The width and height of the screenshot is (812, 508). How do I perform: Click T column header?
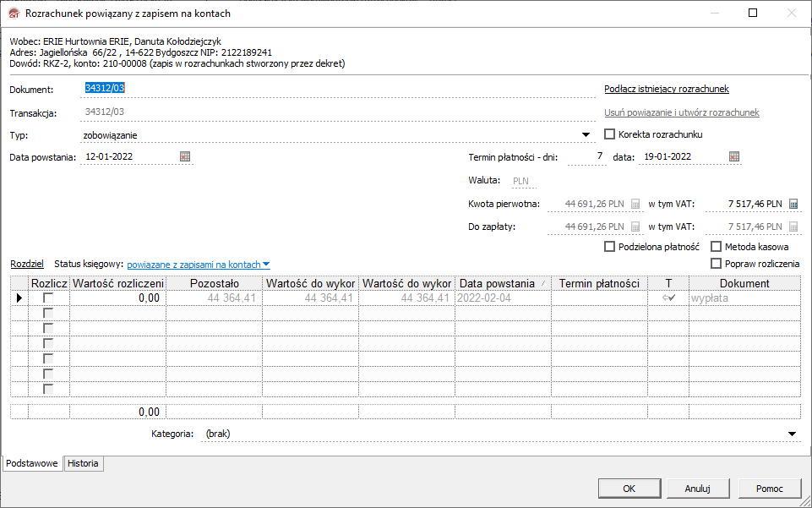click(x=668, y=283)
